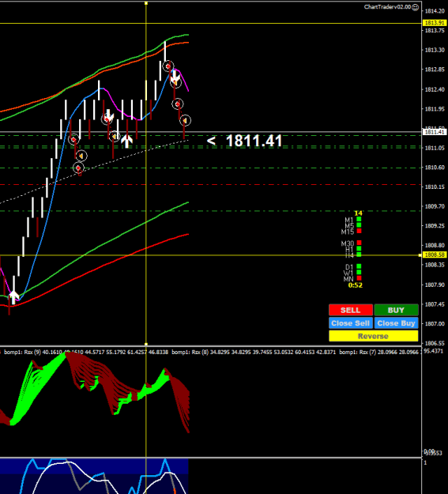Click the D1 green trend square

pos(359,266)
